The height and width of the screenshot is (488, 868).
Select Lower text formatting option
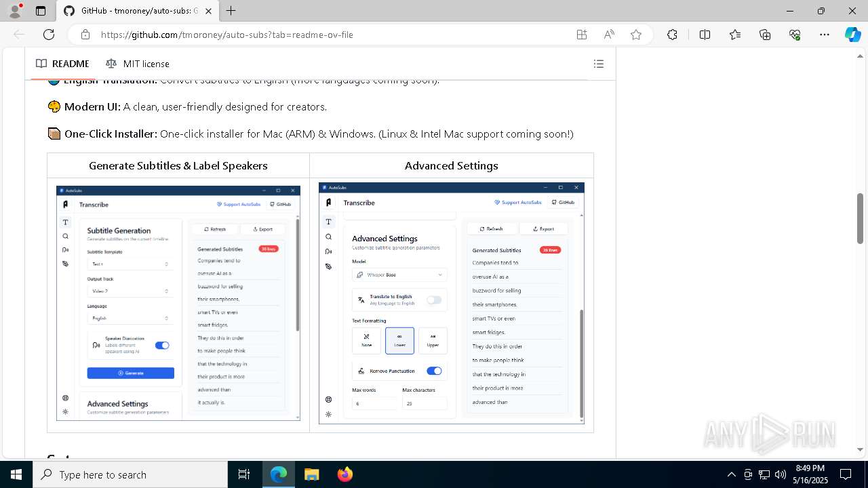(x=399, y=341)
